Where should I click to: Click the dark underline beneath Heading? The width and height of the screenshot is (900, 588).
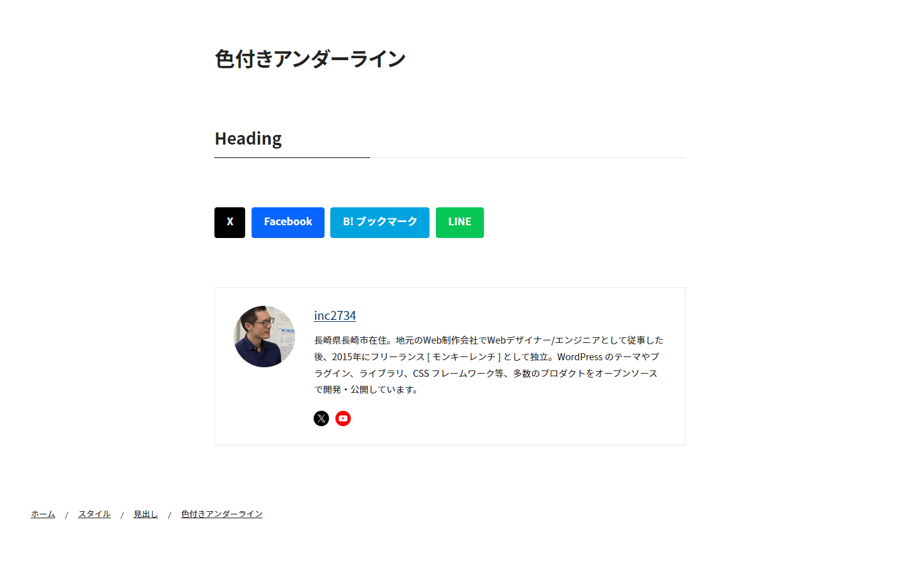click(292, 157)
